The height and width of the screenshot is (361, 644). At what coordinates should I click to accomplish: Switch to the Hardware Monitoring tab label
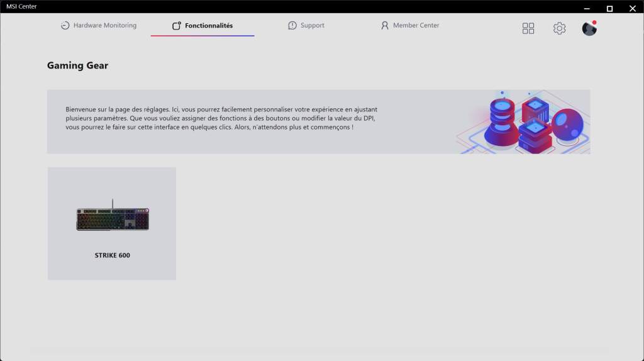(104, 26)
